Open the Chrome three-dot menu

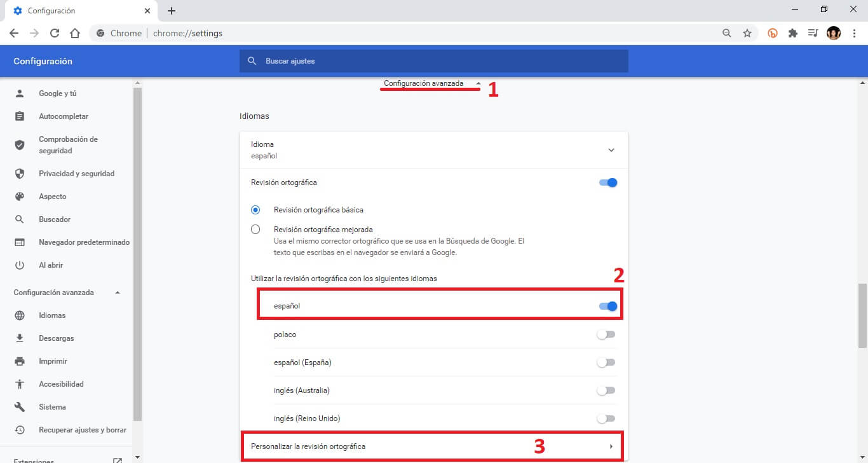point(854,33)
